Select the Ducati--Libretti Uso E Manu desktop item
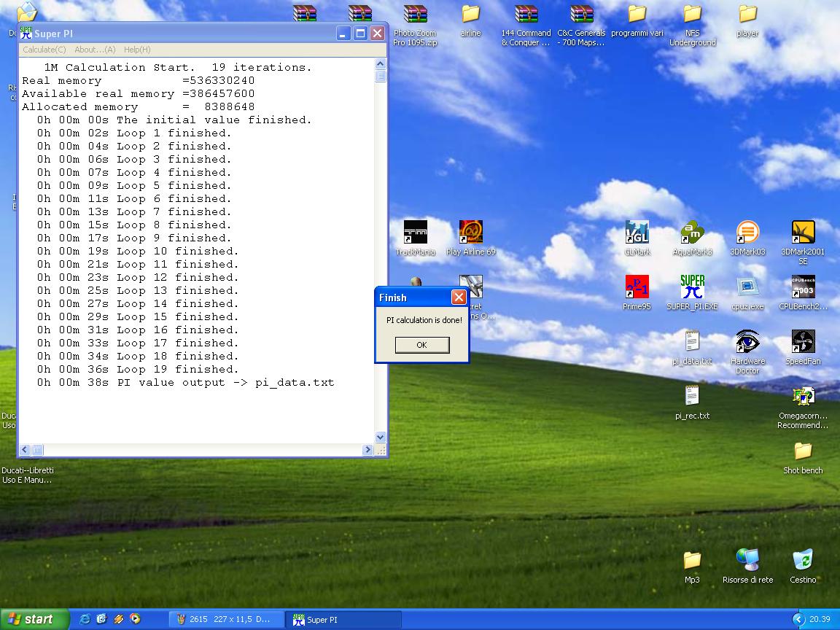 pyautogui.click(x=27, y=475)
